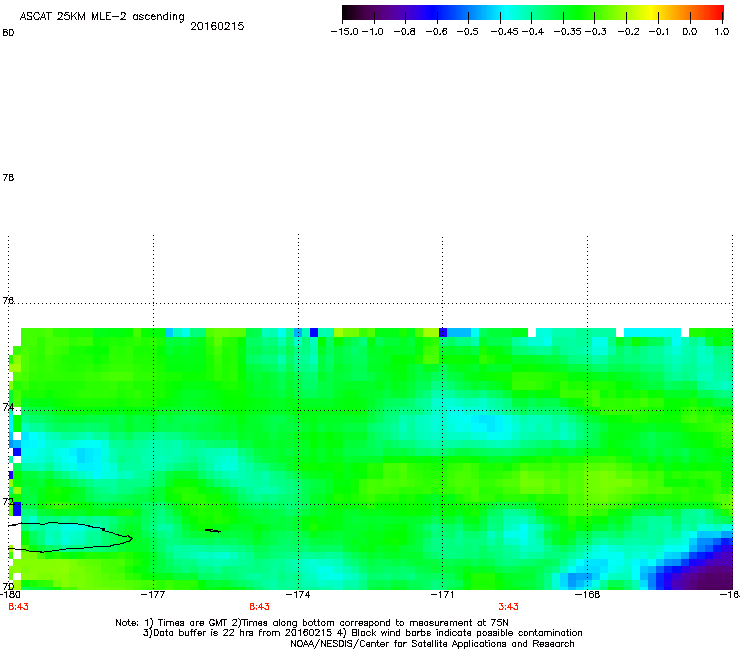Click the -0.5 color bar label
Viewport: 740px width, 650px height.
[467, 32]
